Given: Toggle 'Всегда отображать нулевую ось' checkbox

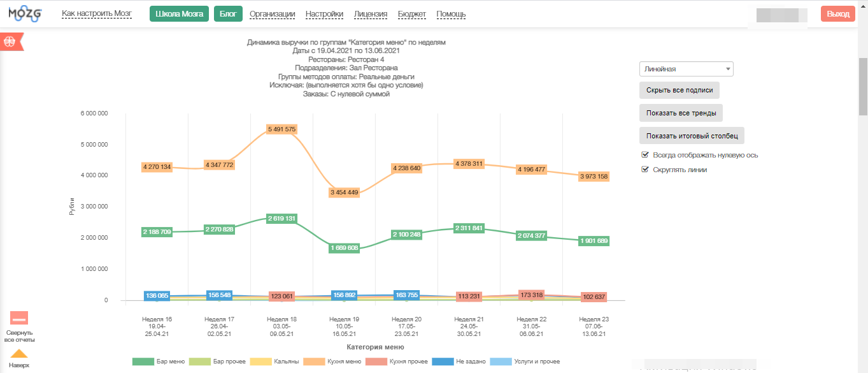Looking at the screenshot, I should coord(645,155).
